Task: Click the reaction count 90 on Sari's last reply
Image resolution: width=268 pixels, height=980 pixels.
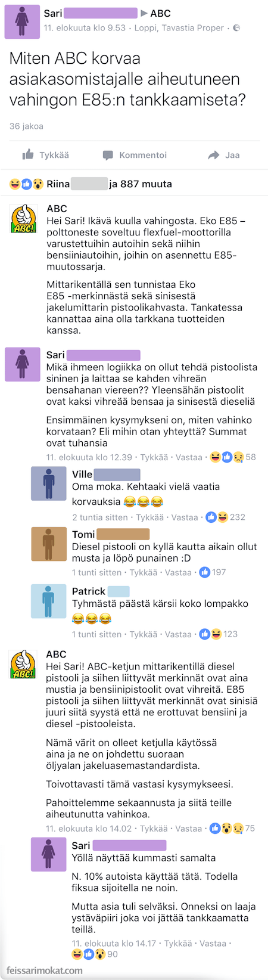Action: [x=113, y=954]
